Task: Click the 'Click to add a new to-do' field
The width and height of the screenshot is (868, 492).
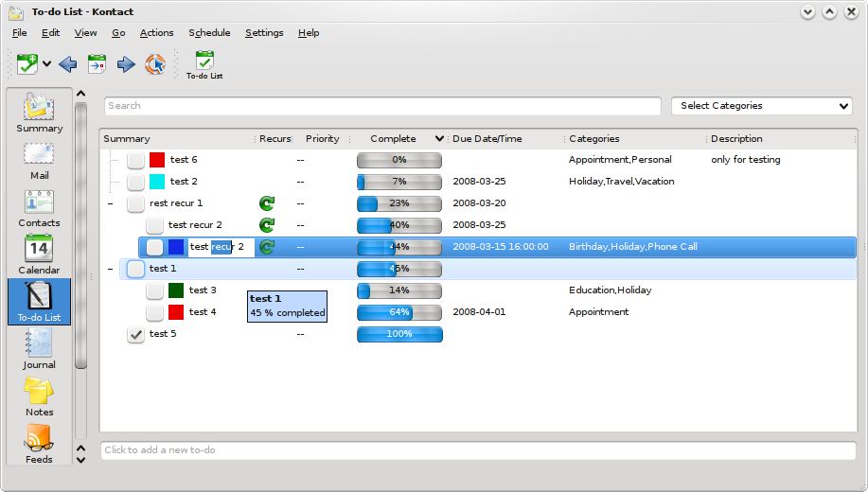Action: [478, 450]
